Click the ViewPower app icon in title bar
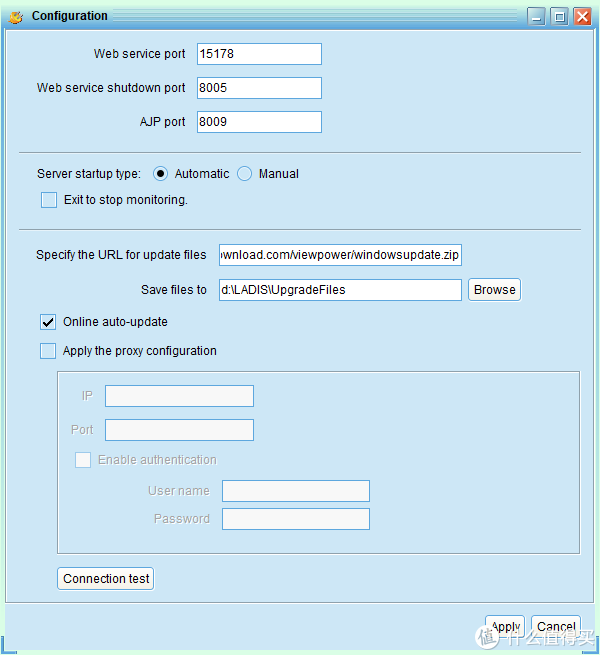The height and width of the screenshot is (655, 600). pos(16,17)
